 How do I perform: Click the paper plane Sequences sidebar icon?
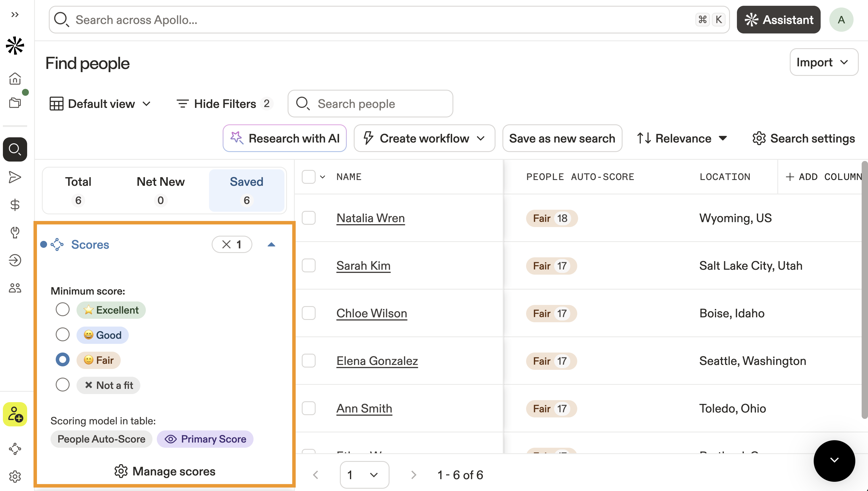[15, 177]
